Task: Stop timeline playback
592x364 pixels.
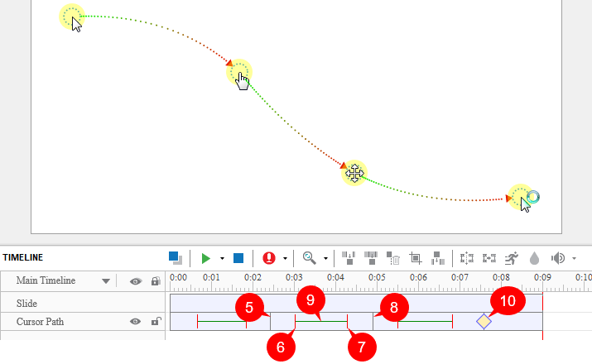Action: 238,258
